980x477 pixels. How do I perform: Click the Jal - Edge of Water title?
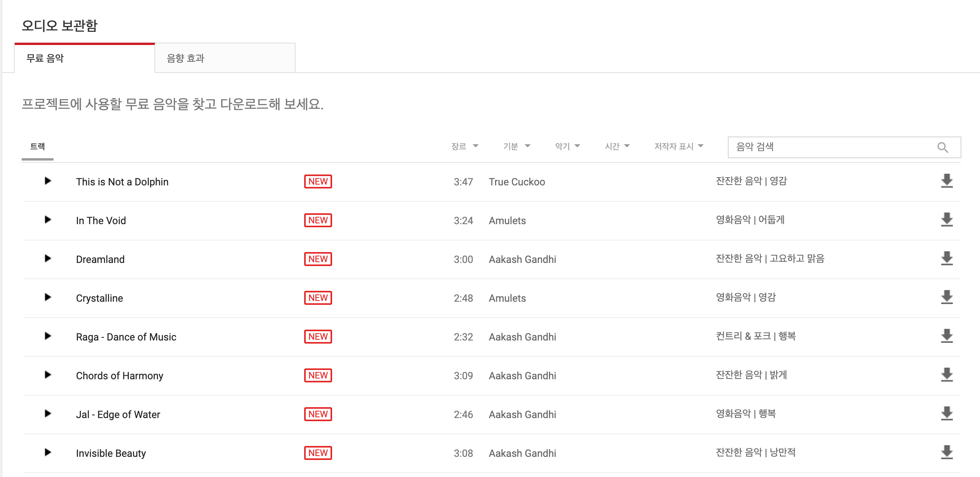pyautogui.click(x=118, y=415)
